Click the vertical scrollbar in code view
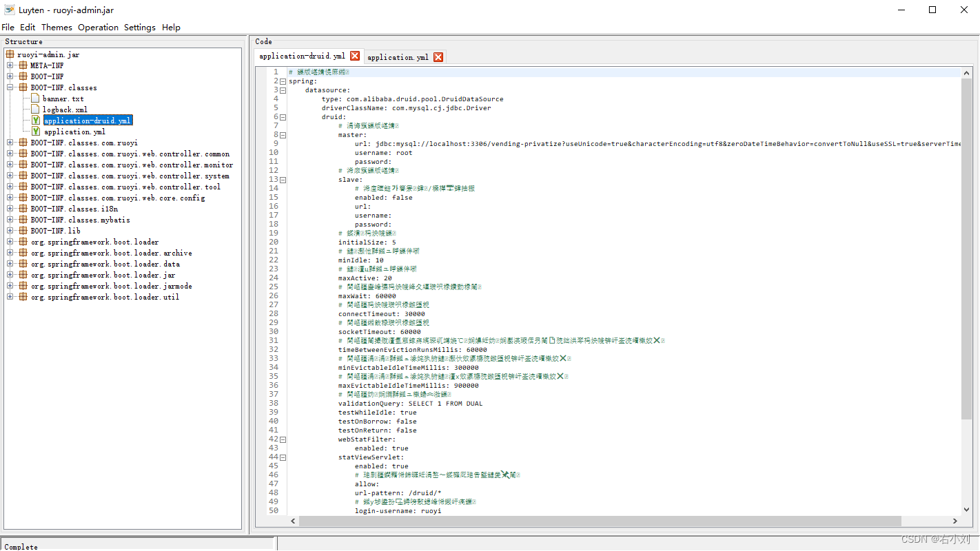The height and width of the screenshot is (551, 980). [967, 248]
